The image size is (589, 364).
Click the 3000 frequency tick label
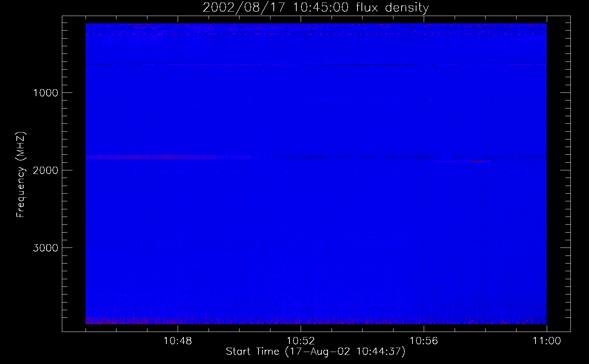[x=46, y=248]
